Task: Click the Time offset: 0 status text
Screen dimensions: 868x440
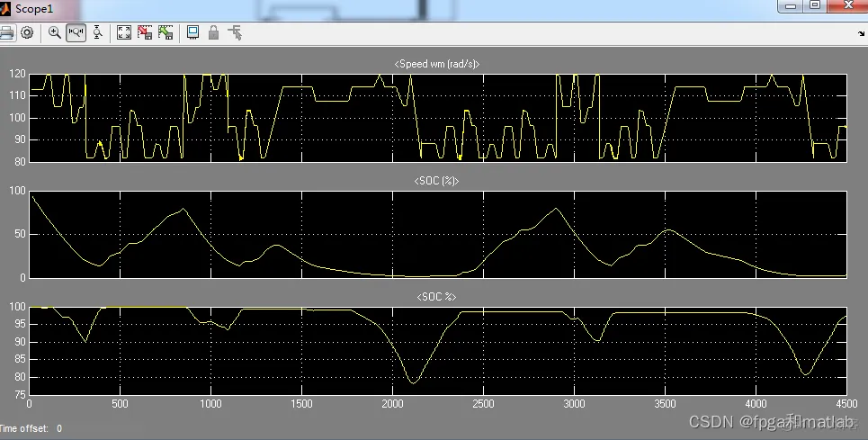Action: pos(31,428)
